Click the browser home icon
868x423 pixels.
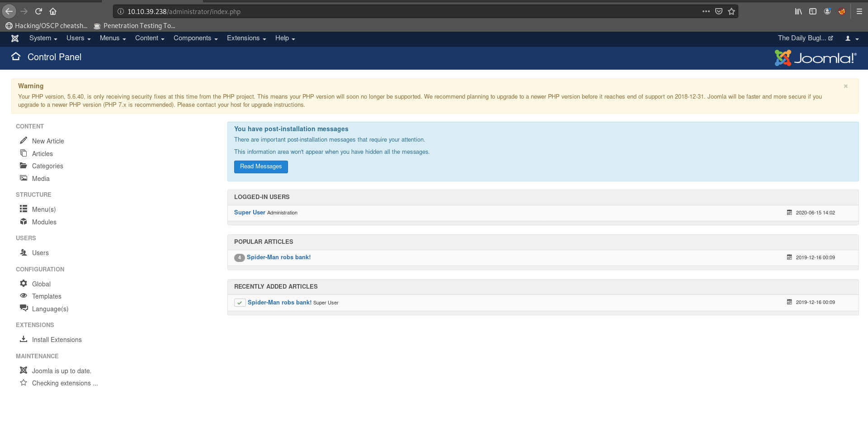pos(53,11)
